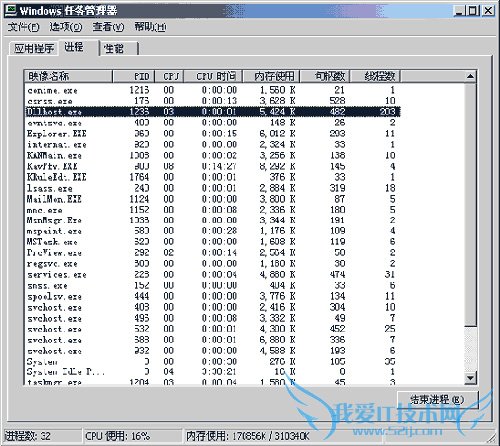Image resolution: width=500 pixels, height=446 pixels.
Task: Close the Task Manager window
Action: (488, 11)
